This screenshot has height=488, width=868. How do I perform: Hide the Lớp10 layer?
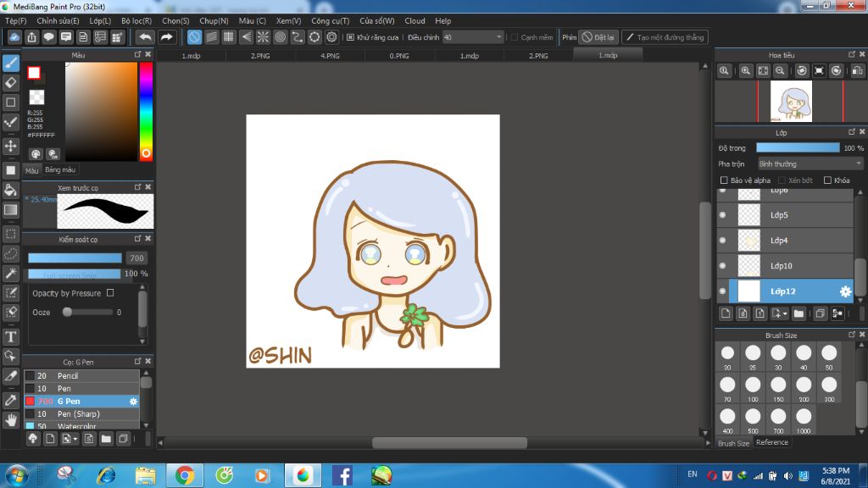pos(722,265)
